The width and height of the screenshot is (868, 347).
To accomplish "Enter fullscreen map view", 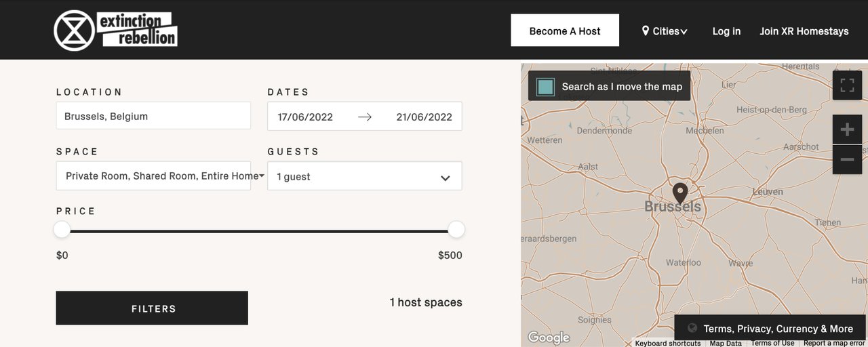I will 847,85.
